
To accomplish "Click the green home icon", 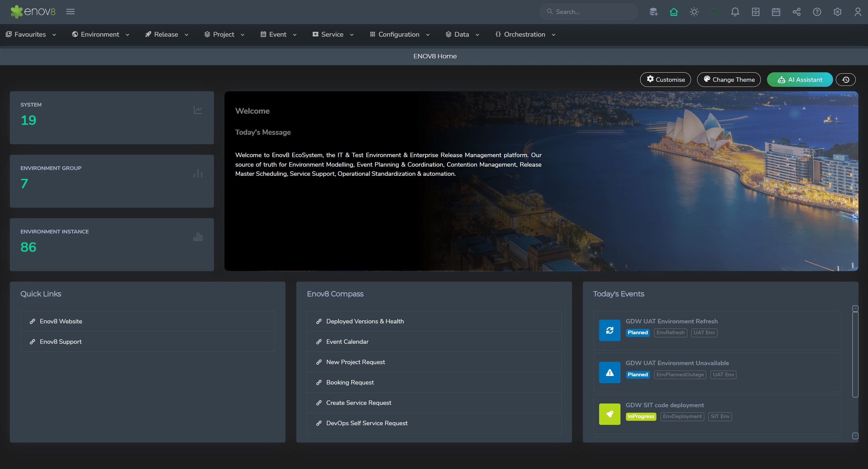I will click(674, 12).
